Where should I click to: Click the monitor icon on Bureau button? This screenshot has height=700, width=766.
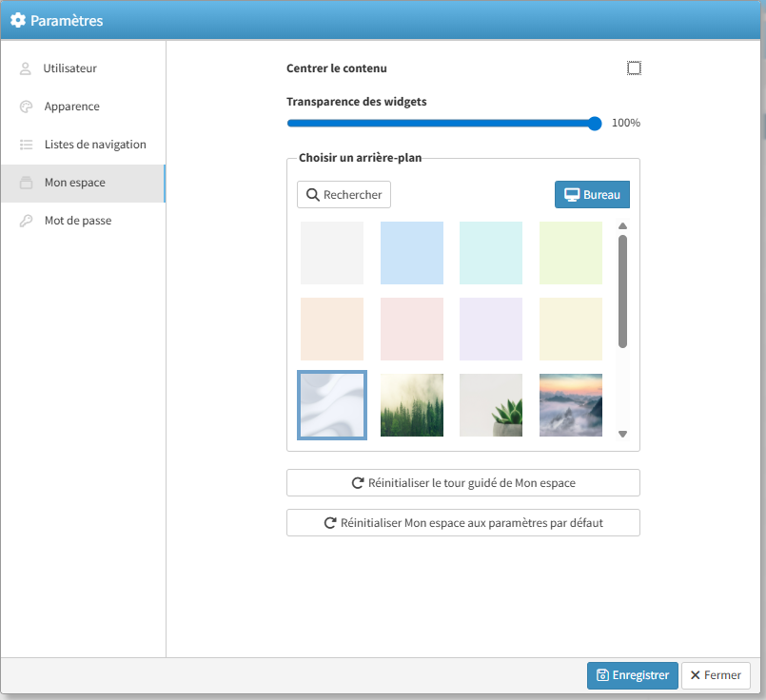pyautogui.click(x=572, y=195)
